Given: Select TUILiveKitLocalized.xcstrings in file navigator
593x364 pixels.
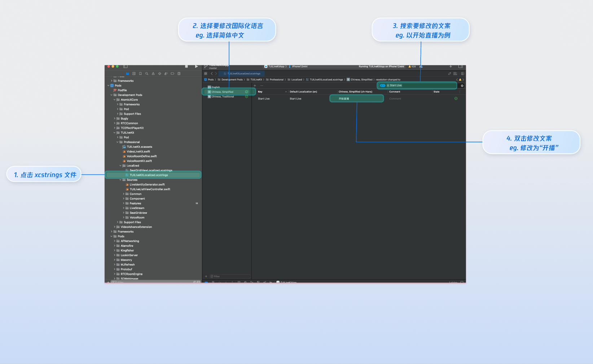Looking at the screenshot, I should point(149,175).
